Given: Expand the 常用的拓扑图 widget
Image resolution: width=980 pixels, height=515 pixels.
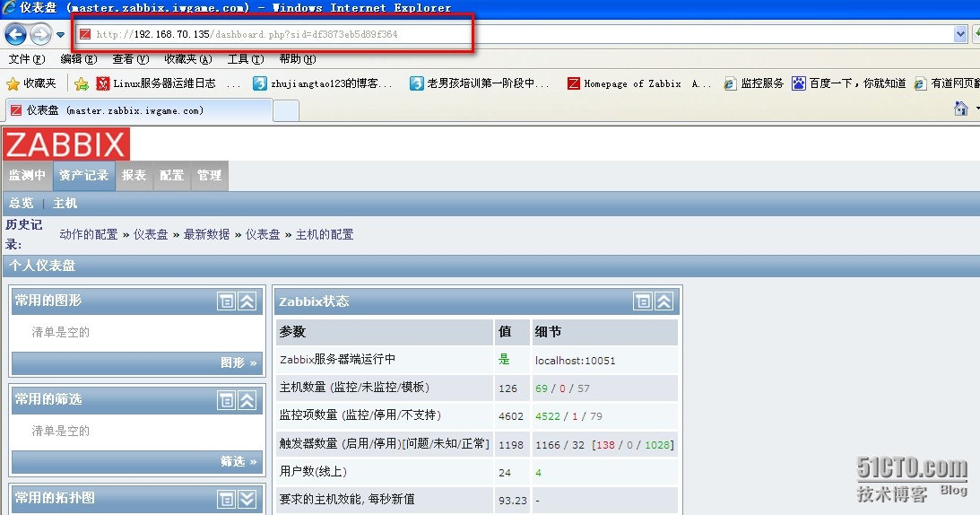Looking at the screenshot, I should click(x=247, y=499).
